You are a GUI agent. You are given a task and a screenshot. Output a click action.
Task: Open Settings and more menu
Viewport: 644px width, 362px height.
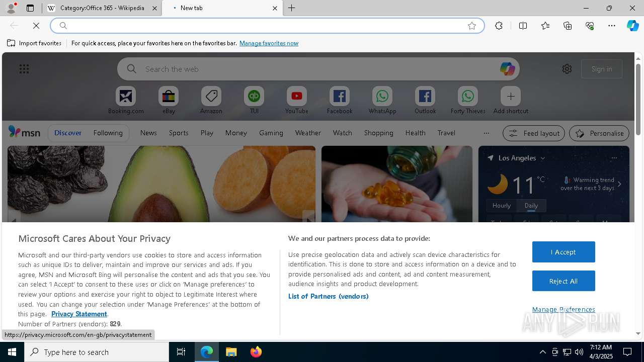(x=612, y=26)
